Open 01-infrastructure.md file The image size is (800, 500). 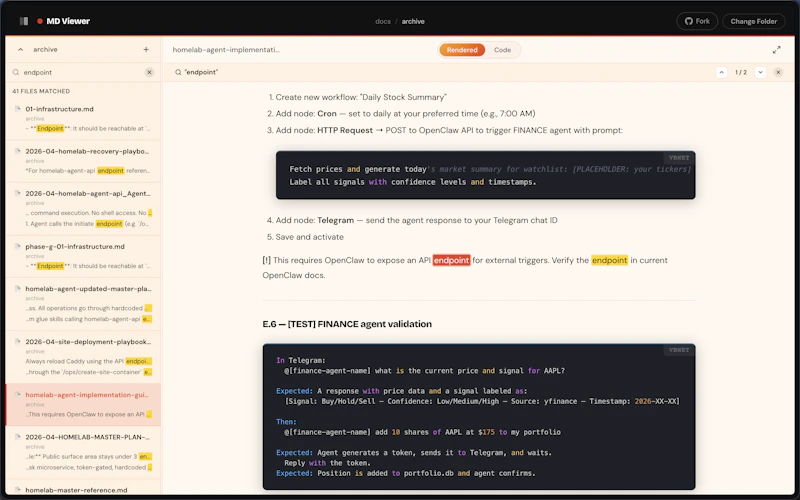click(x=83, y=118)
